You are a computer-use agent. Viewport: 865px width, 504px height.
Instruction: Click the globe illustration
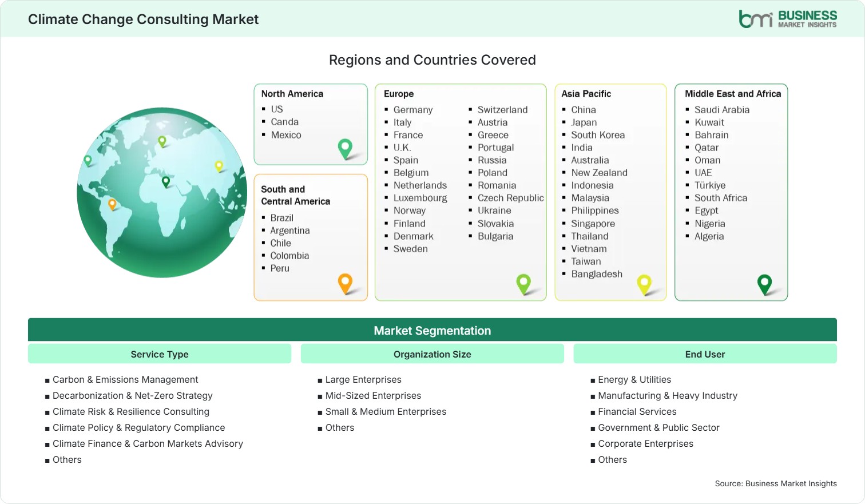pyautogui.click(x=162, y=193)
